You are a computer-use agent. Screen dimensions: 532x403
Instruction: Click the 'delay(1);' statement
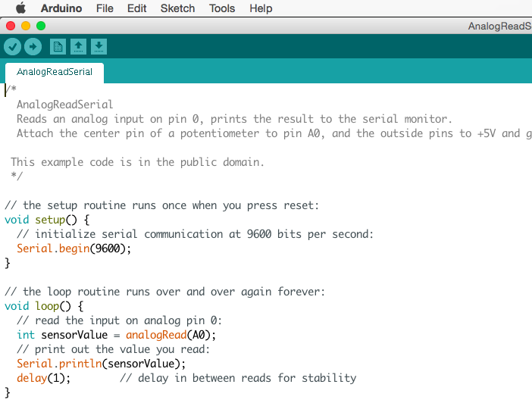coord(44,378)
